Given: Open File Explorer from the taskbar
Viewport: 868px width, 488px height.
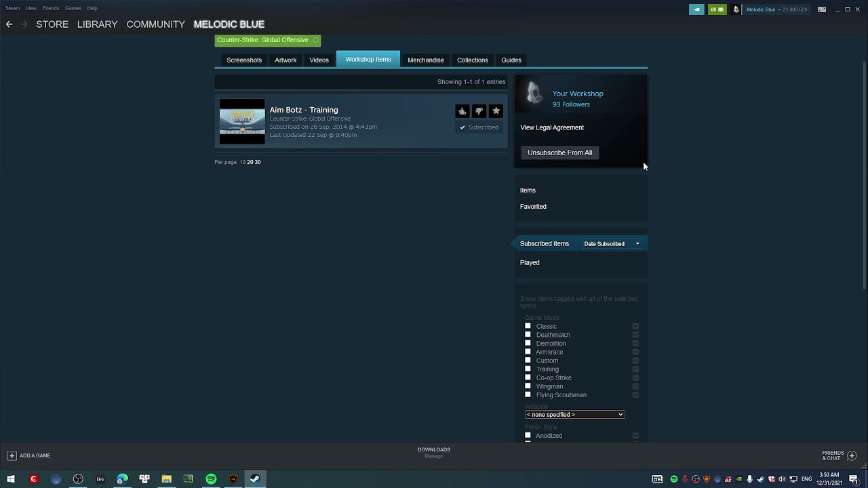Looking at the screenshot, I should coord(166,479).
